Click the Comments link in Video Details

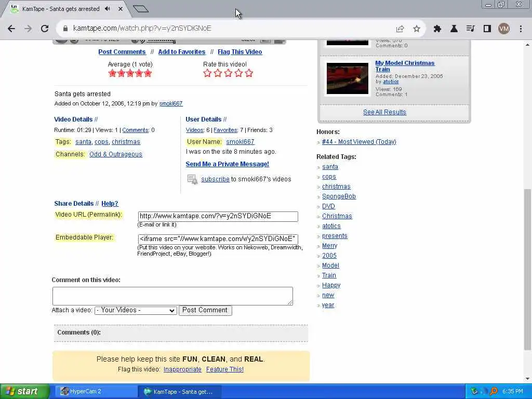(x=135, y=130)
